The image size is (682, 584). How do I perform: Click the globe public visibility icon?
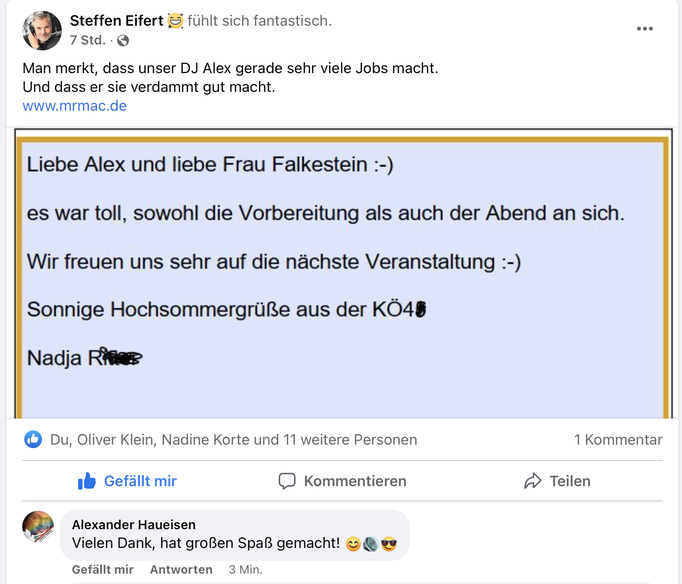pos(123,41)
